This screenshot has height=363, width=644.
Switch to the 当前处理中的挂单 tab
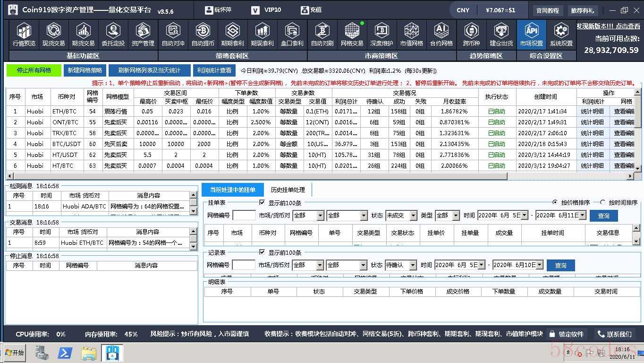point(233,190)
